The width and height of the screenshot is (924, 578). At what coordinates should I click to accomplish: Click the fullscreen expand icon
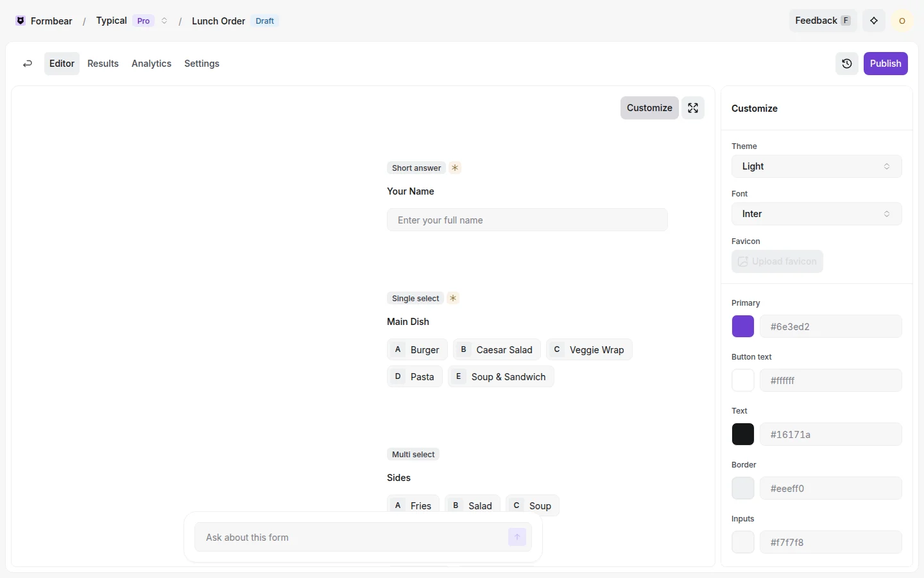tap(693, 108)
